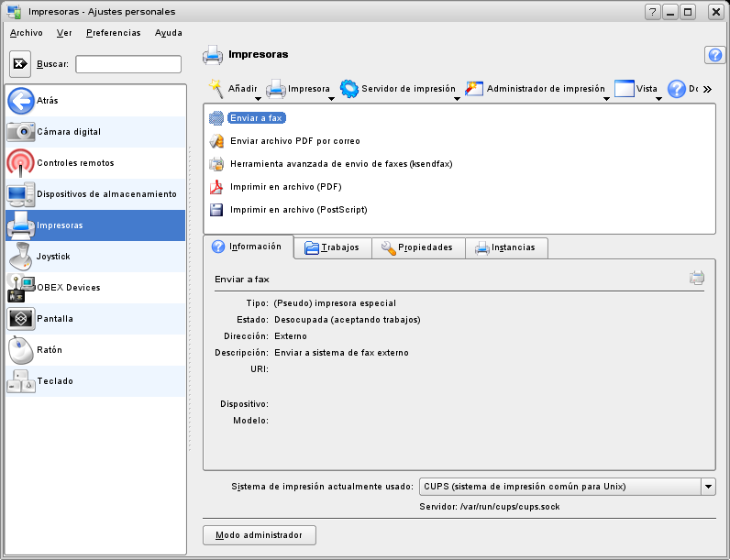Expand hidden toolbar items chevron
730x560 pixels.
[x=707, y=89]
